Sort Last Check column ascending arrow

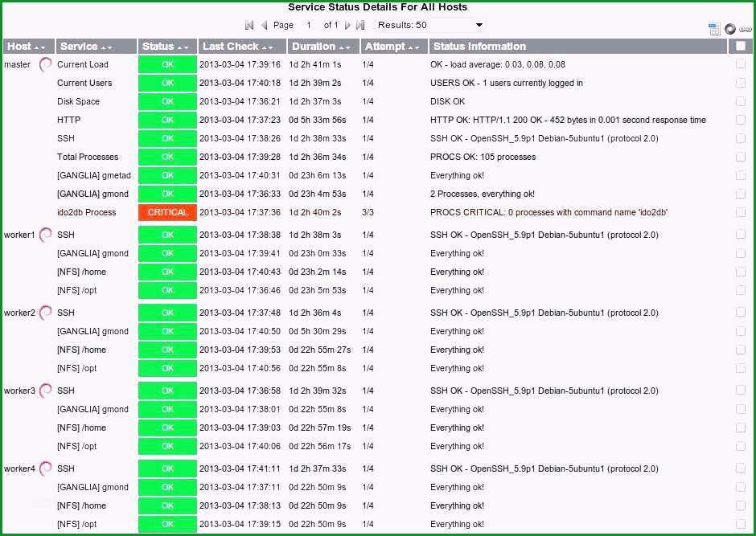coord(265,47)
